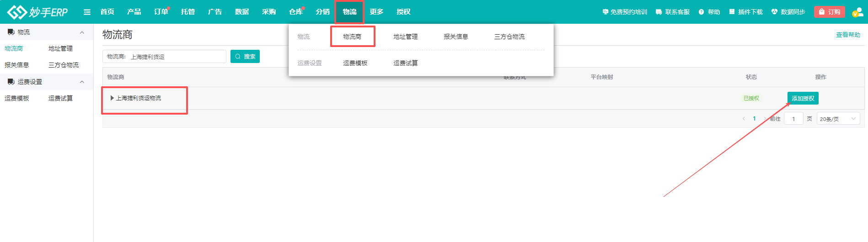868x242 pixels.
Task: Choose 三方仓物流 in the dropdown menu
Action: [x=509, y=37]
